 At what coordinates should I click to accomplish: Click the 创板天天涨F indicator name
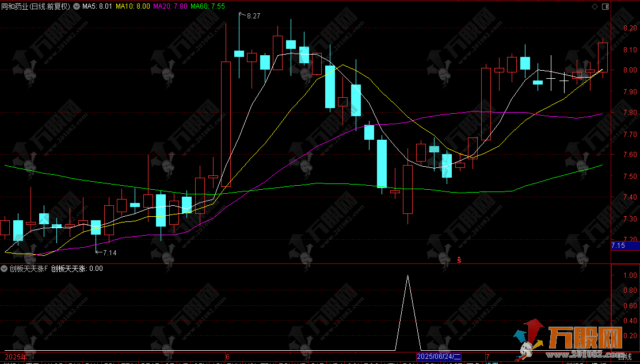[29, 269]
